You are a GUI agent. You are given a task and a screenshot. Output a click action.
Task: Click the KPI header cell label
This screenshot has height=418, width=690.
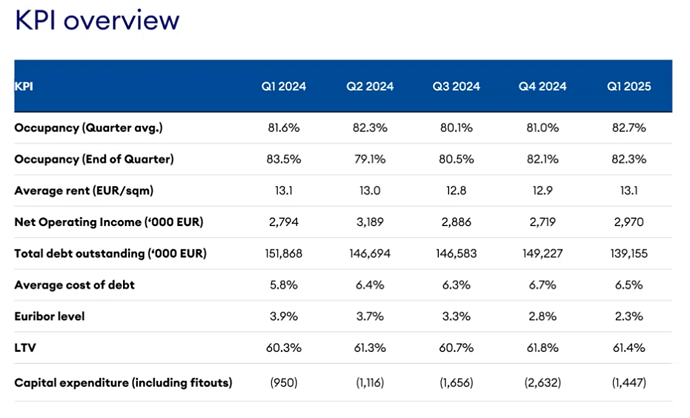[x=24, y=87]
